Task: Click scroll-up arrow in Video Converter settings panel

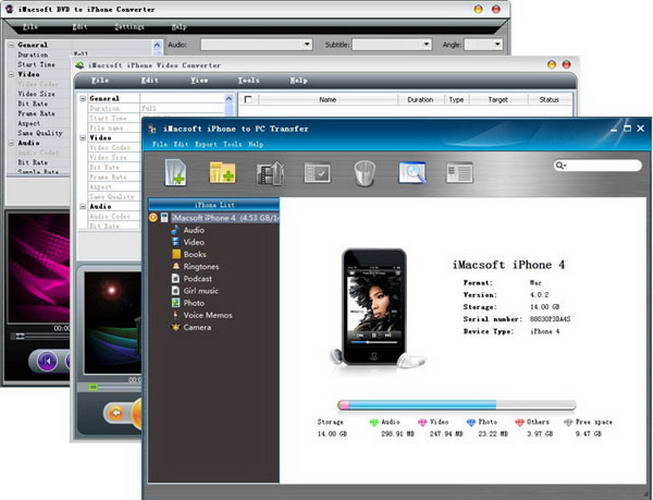Action: coord(229,99)
